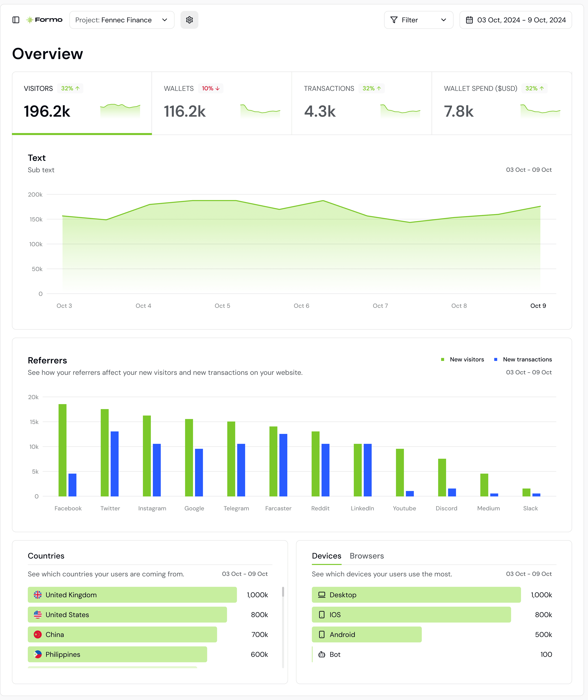
Task: Click the Visitors sparkline chart
Action: pyautogui.click(x=120, y=111)
